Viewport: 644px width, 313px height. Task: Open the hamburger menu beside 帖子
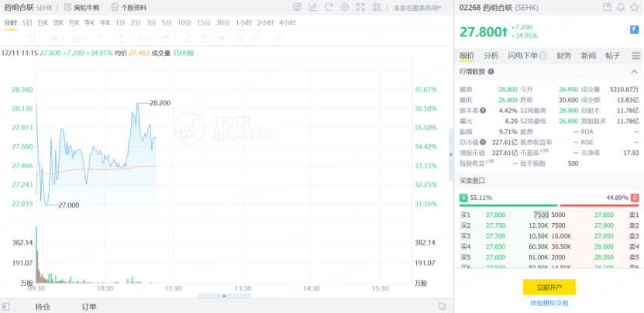[635, 56]
